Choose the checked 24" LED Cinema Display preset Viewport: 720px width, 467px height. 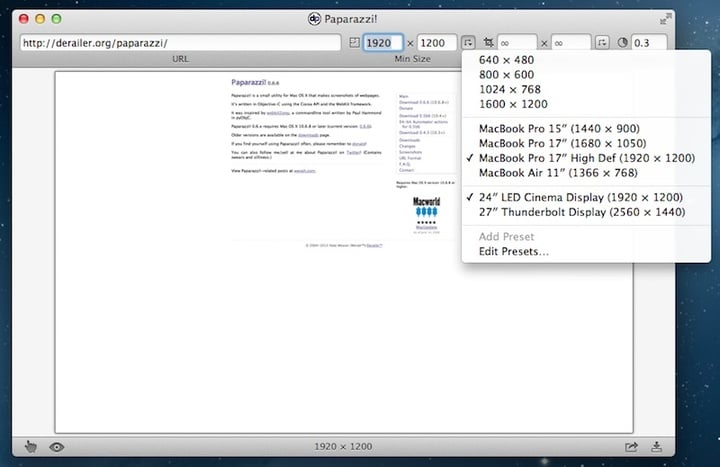pos(581,197)
